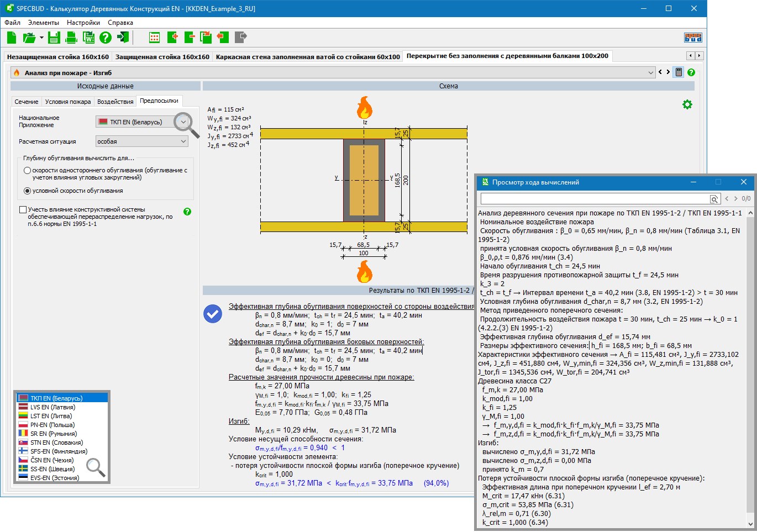757x532 pixels.
Task: Open the Настройки menu
Action: (83, 23)
